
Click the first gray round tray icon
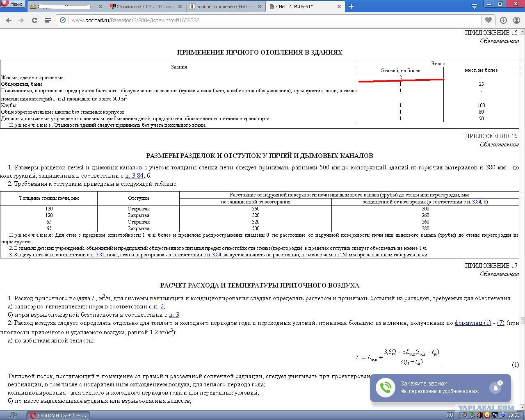click(x=464, y=415)
